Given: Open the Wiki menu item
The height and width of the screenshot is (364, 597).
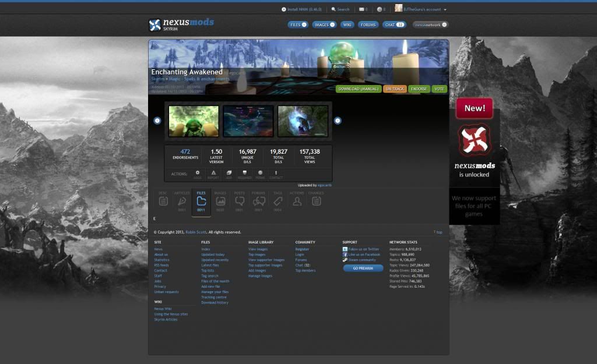Looking at the screenshot, I should (347, 24).
